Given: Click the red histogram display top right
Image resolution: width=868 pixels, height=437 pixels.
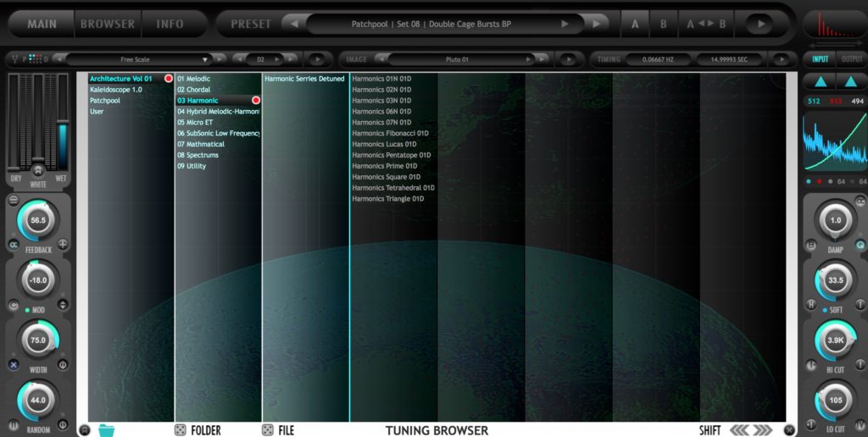Looking at the screenshot, I should click(835, 25).
